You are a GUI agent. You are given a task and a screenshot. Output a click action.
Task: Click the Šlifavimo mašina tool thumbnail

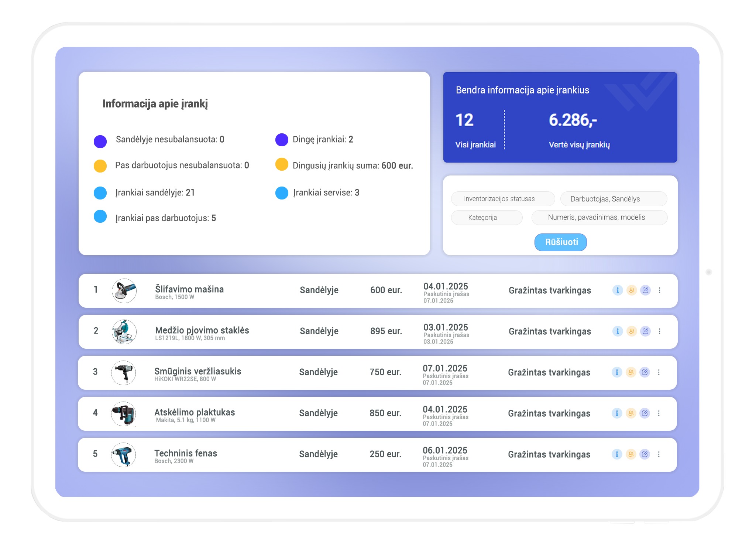(124, 291)
